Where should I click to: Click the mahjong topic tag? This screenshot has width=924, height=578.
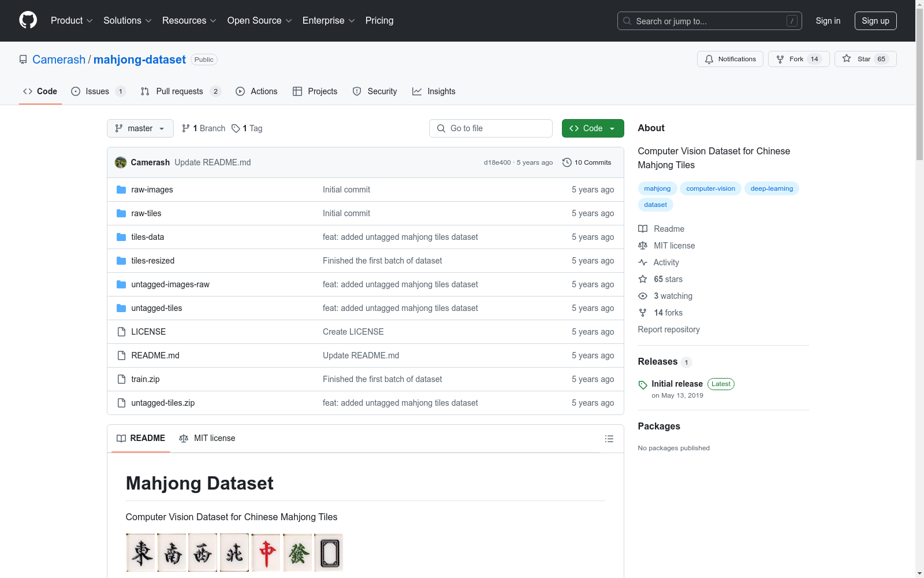click(657, 188)
